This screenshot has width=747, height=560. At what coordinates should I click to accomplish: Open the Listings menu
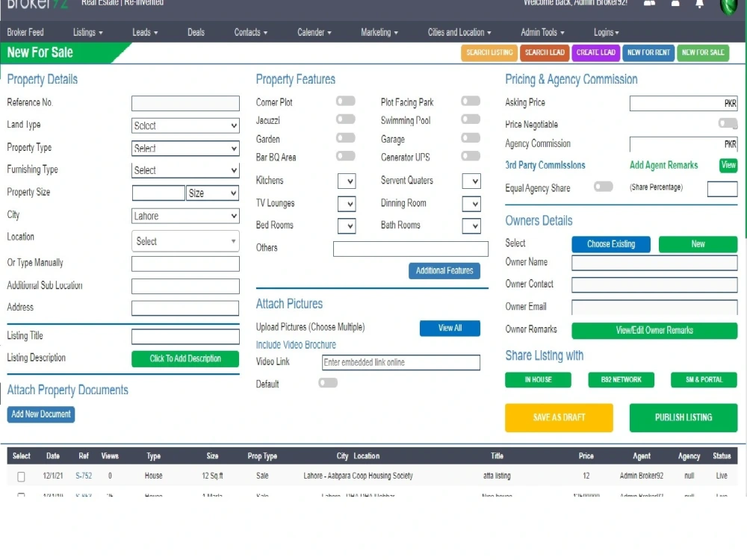[87, 32]
